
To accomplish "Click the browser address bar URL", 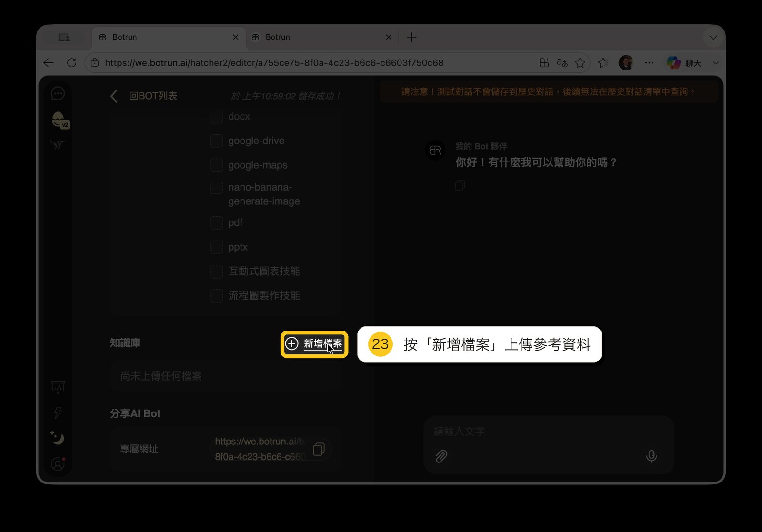I will [274, 63].
